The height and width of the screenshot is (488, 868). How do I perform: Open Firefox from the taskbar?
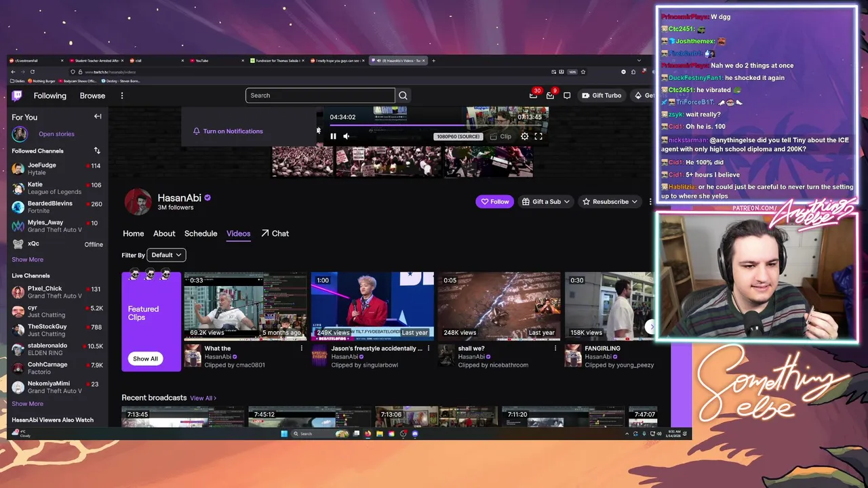tap(368, 434)
